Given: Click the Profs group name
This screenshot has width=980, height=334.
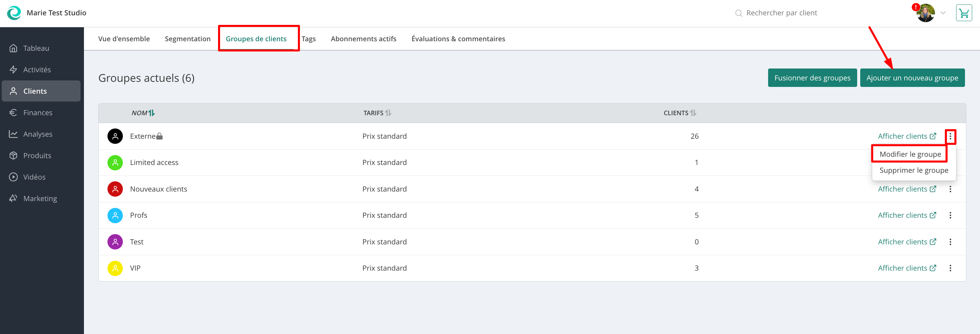Looking at the screenshot, I should coord(139,215).
